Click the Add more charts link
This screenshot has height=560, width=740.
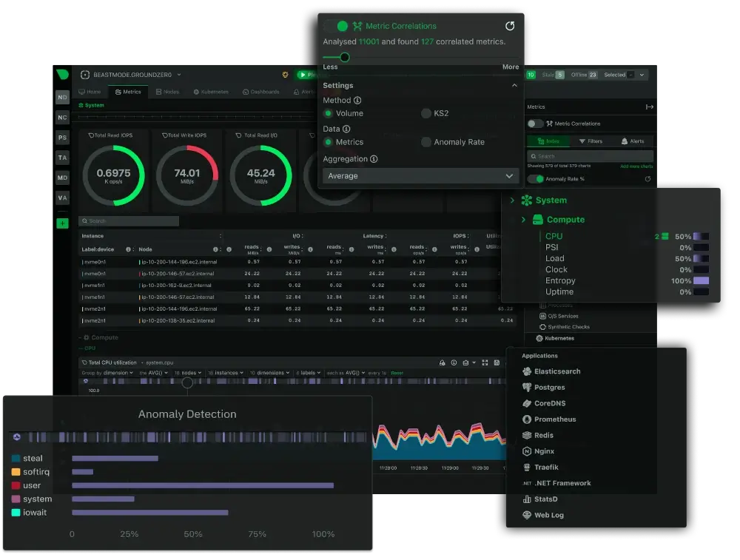[636, 166]
